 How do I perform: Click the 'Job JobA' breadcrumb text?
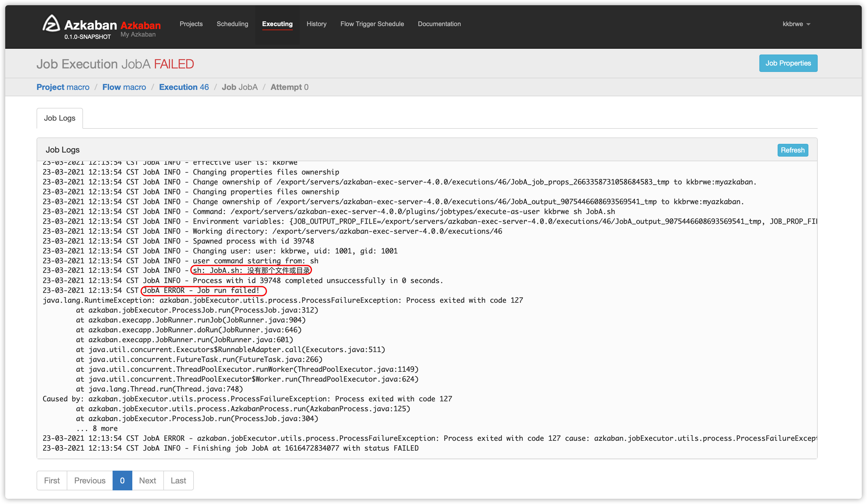[x=240, y=87]
